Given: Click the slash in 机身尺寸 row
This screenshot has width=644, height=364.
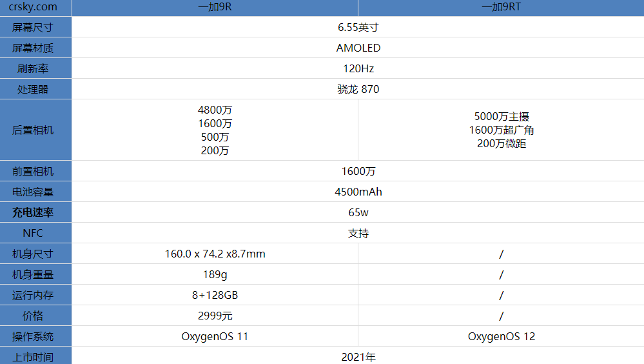Looking at the screenshot, I should [501, 254].
